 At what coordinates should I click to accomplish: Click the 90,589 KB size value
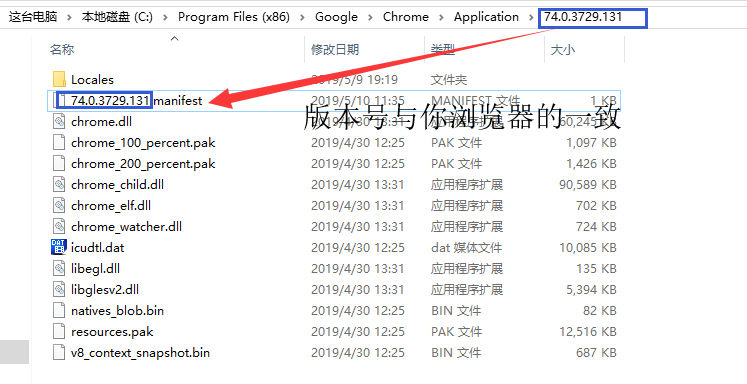[x=588, y=184]
